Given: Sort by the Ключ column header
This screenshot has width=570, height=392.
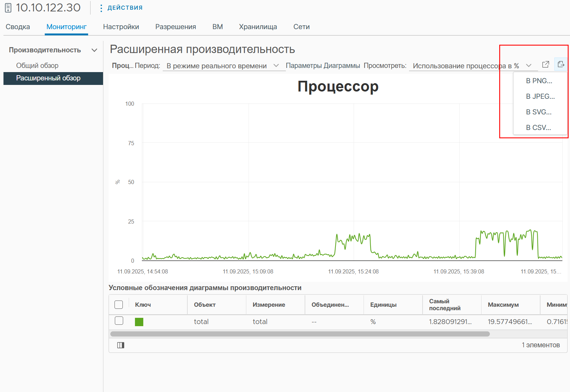Looking at the screenshot, I should coord(143,305).
